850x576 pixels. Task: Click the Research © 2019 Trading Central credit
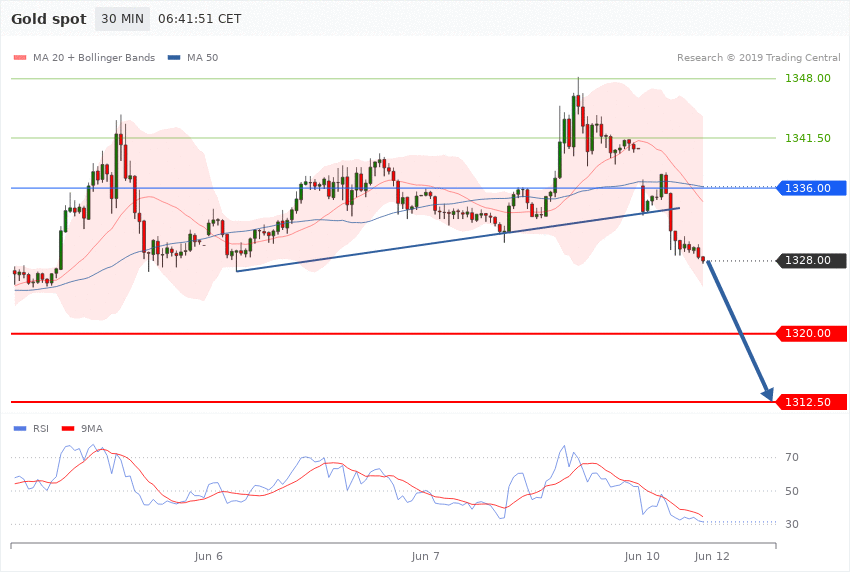[758, 57]
